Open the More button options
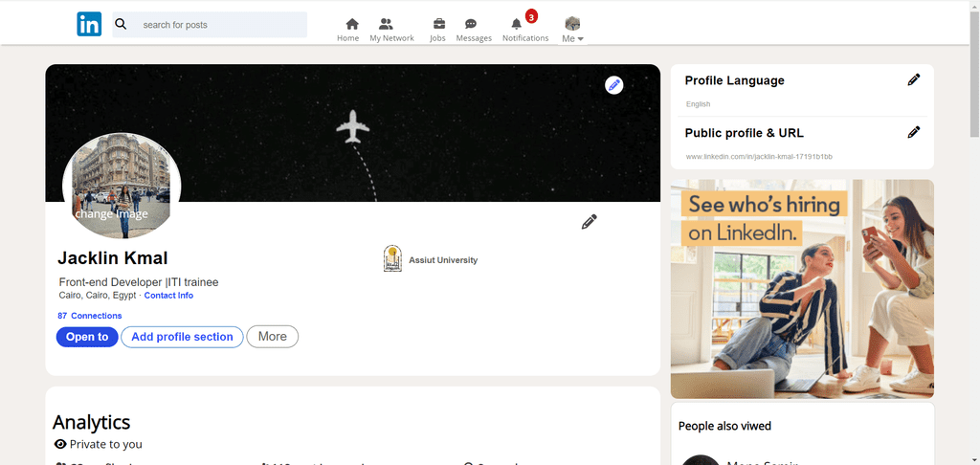The image size is (980, 465). (273, 337)
